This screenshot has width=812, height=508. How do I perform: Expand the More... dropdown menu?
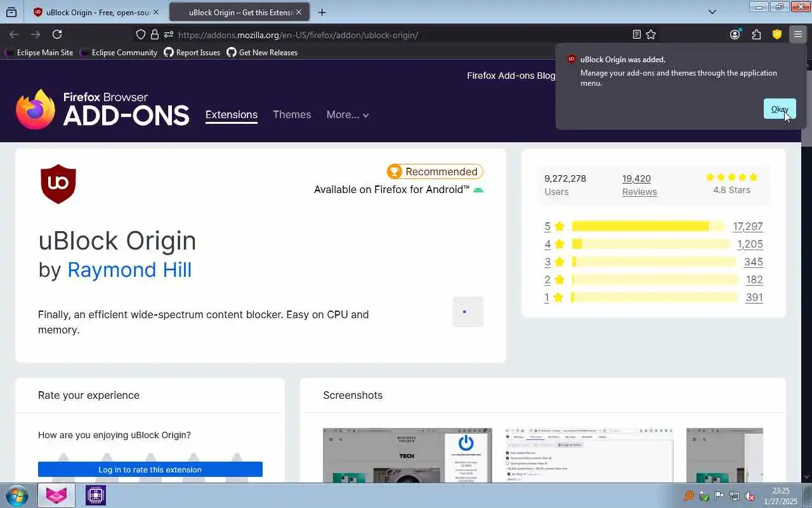[x=348, y=114]
